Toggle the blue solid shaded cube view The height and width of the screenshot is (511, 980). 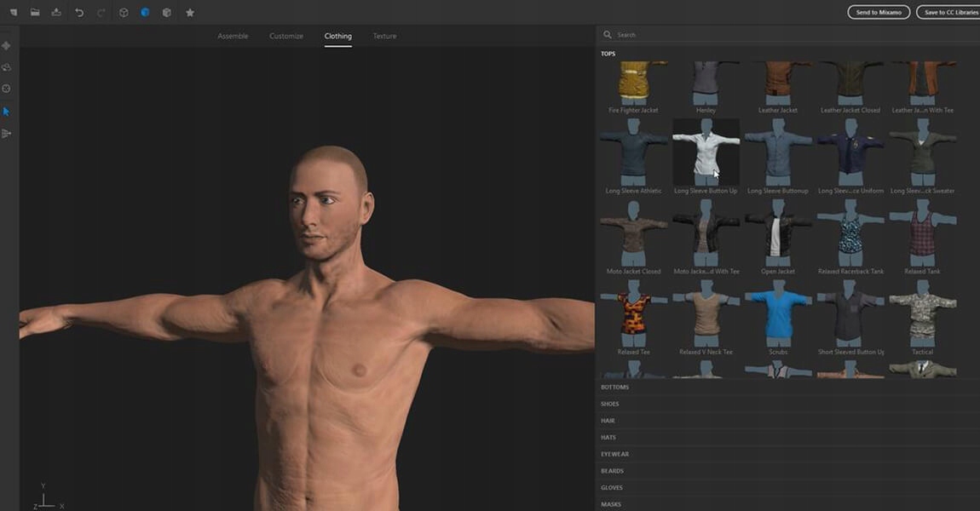[145, 13]
